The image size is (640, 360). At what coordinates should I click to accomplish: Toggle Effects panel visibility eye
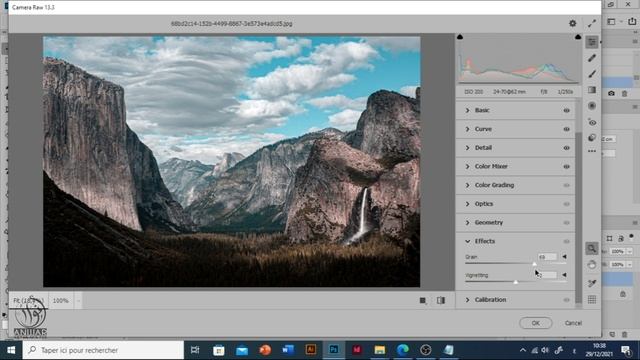coord(567,242)
